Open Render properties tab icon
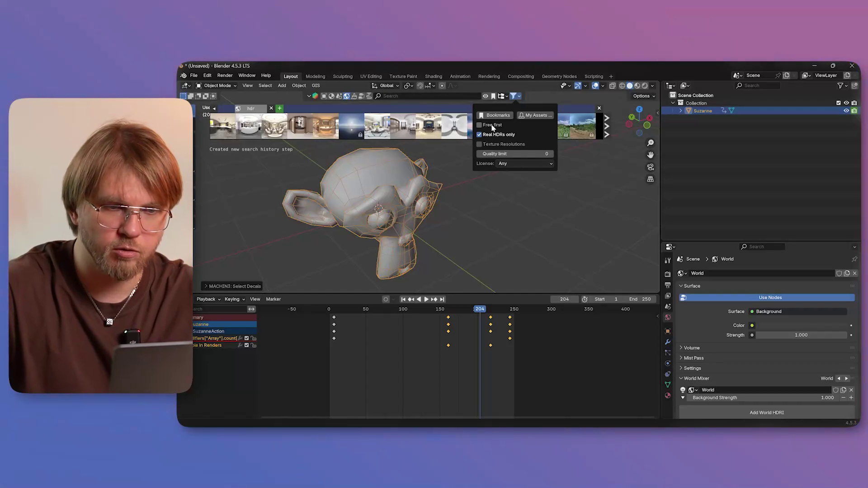 click(668, 274)
